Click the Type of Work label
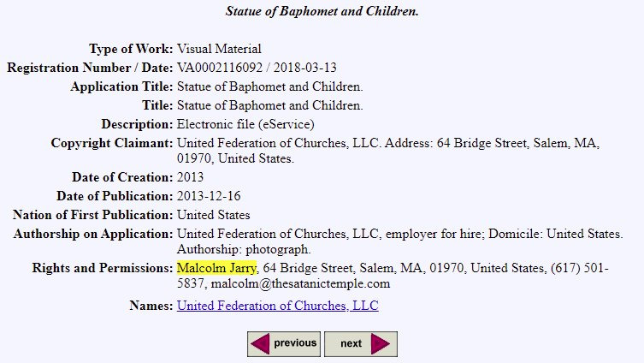Image resolution: width=644 pixels, height=363 pixels. pyautogui.click(x=131, y=49)
